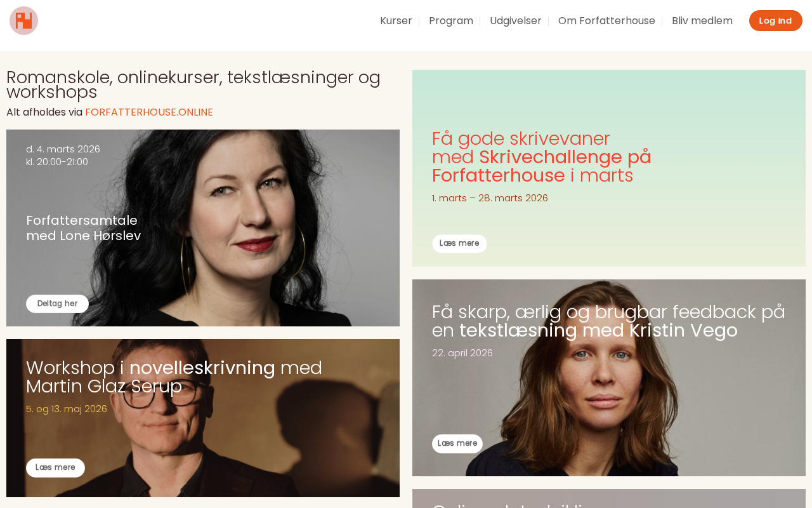This screenshot has width=812, height=508.
Task: Open the Martin Glaz Serup workshop image
Action: click(x=203, y=418)
